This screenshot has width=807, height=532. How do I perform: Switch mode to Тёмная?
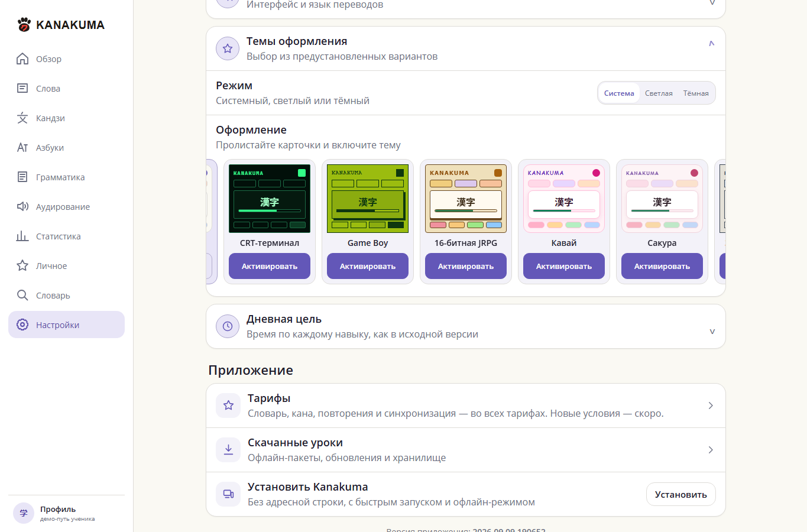pos(696,93)
